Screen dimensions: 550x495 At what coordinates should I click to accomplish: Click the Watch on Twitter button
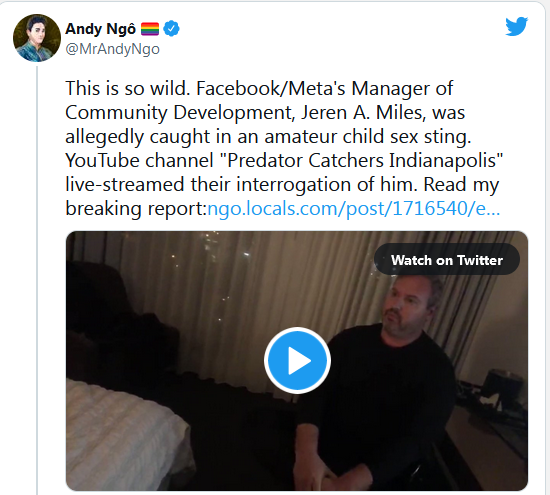447,260
